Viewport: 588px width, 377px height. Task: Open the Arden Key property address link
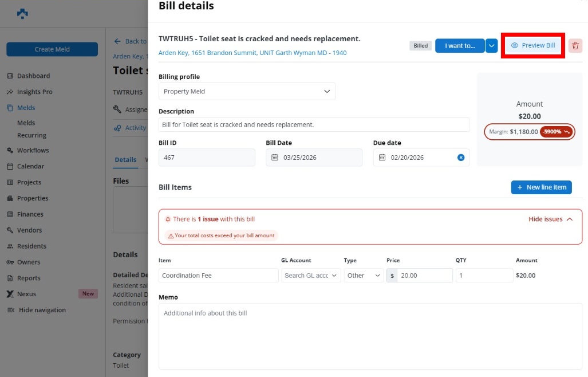click(x=252, y=53)
